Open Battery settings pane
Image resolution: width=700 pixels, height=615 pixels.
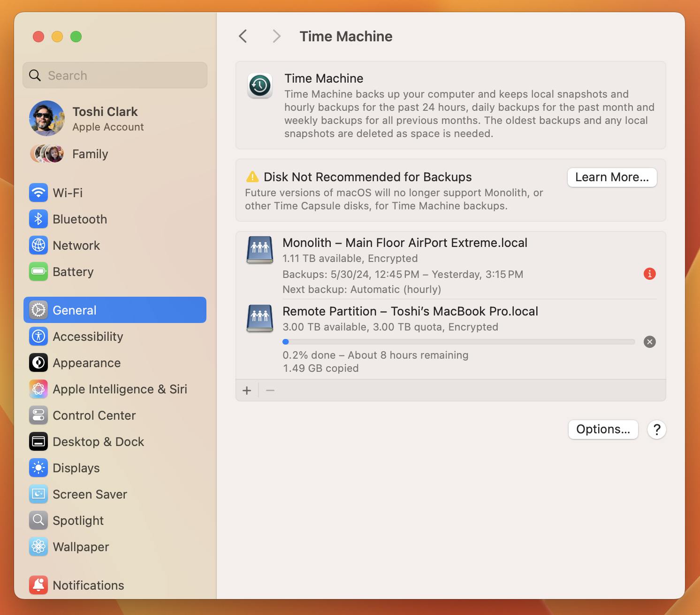pos(115,271)
